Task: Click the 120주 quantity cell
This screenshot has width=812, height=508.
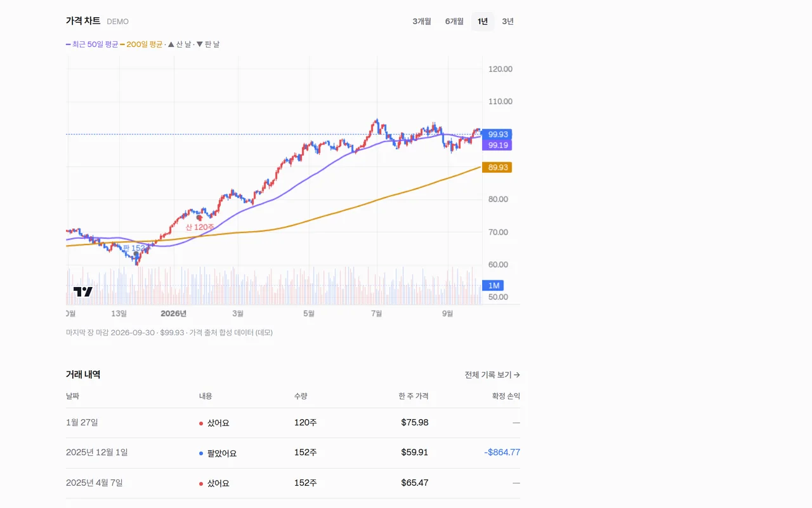Action: pyautogui.click(x=306, y=422)
